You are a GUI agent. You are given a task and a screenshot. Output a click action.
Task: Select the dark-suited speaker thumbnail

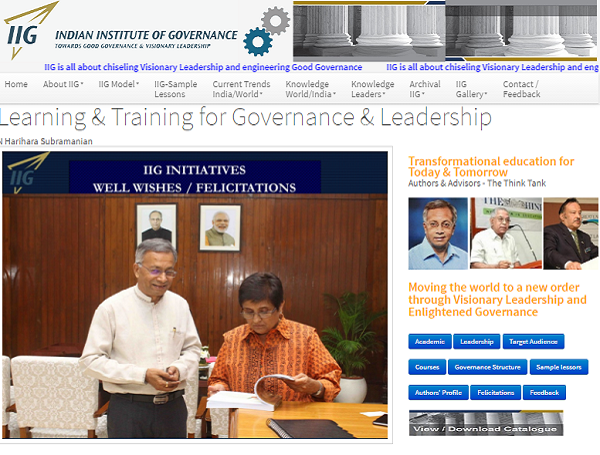click(x=571, y=233)
